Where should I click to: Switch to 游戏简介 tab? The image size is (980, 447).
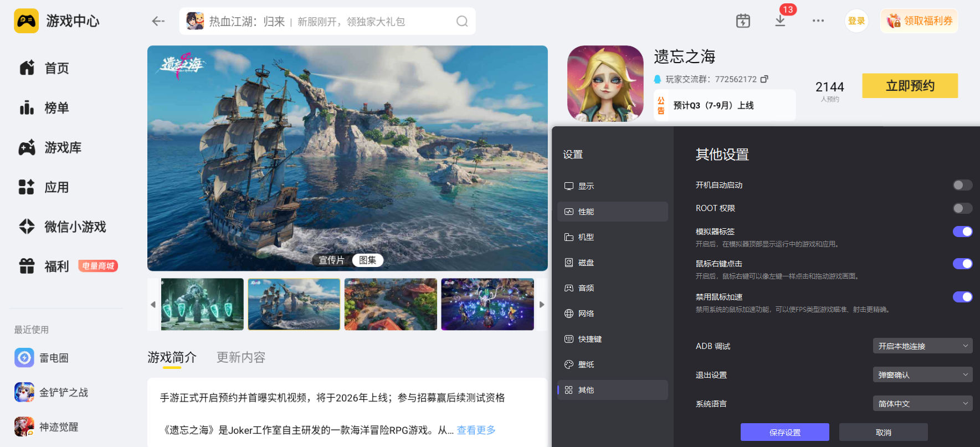coord(172,357)
